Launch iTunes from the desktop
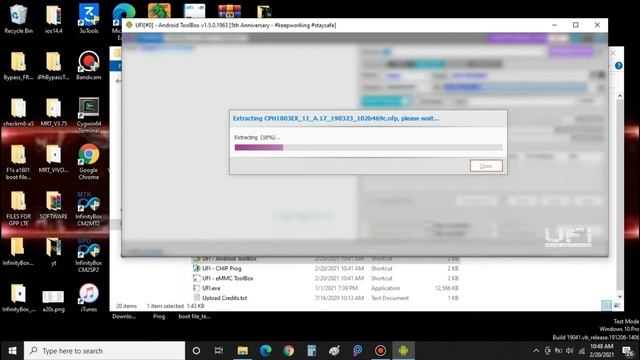640x360 pixels. pos(89,298)
